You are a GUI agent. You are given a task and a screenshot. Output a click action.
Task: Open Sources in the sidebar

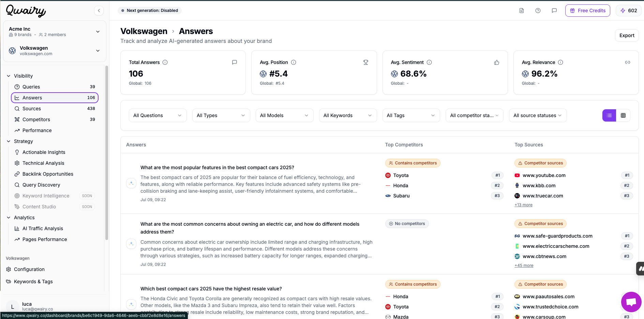click(x=55, y=109)
